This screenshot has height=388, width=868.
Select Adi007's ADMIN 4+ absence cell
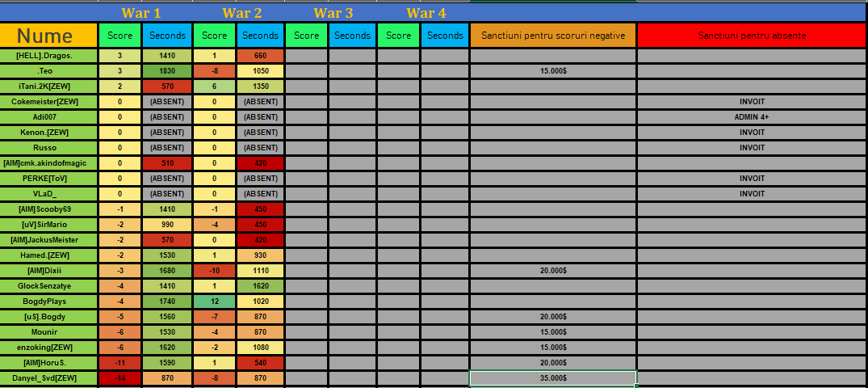[x=752, y=117]
